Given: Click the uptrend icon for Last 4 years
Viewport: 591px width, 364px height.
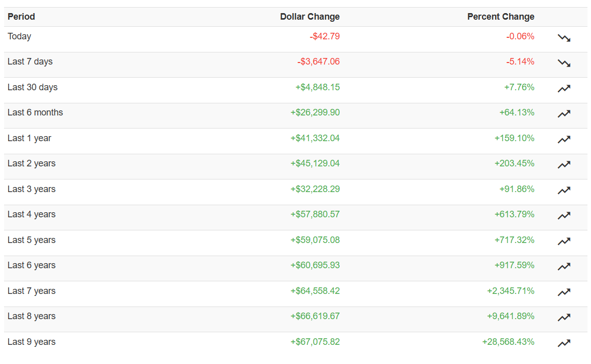Looking at the screenshot, I should [x=564, y=216].
